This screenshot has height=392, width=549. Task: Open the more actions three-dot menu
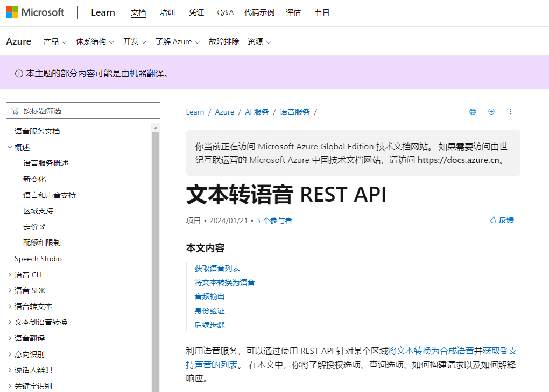coord(510,111)
